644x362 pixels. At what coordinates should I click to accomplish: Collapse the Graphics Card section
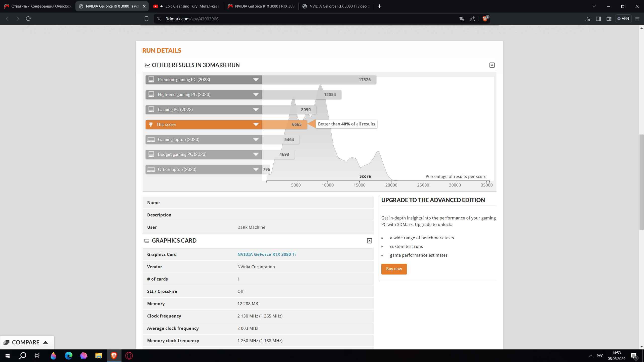tap(369, 241)
